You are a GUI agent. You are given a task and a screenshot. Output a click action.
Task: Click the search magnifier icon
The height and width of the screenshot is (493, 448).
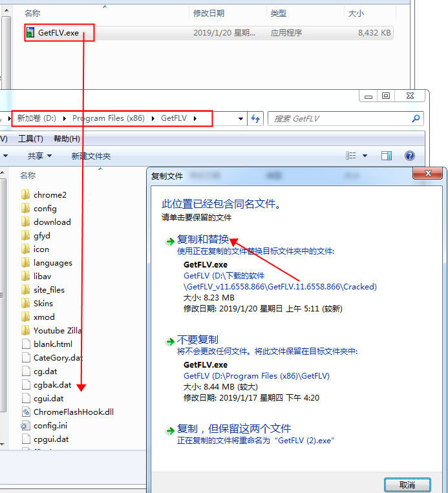coord(416,118)
